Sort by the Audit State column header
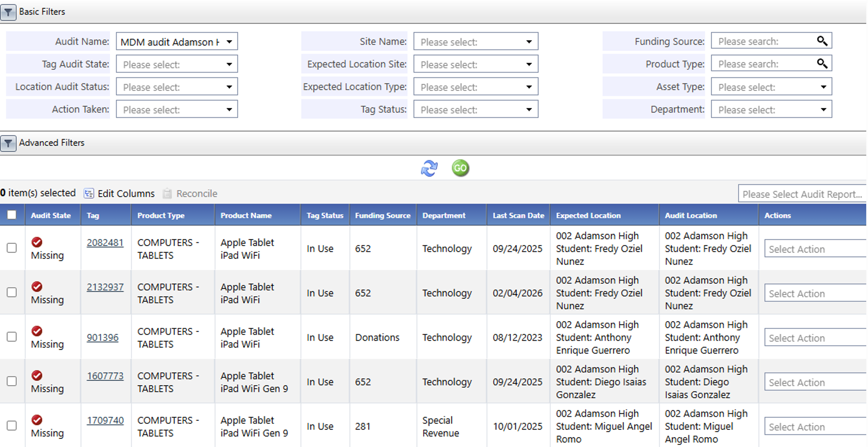868x447 pixels. [x=51, y=215]
